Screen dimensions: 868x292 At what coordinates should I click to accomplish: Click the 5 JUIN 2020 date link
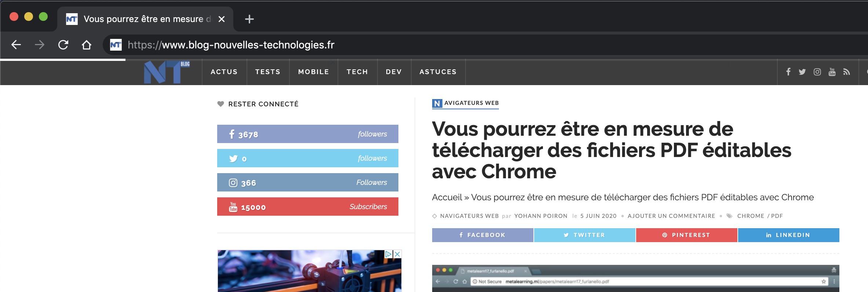coord(598,216)
